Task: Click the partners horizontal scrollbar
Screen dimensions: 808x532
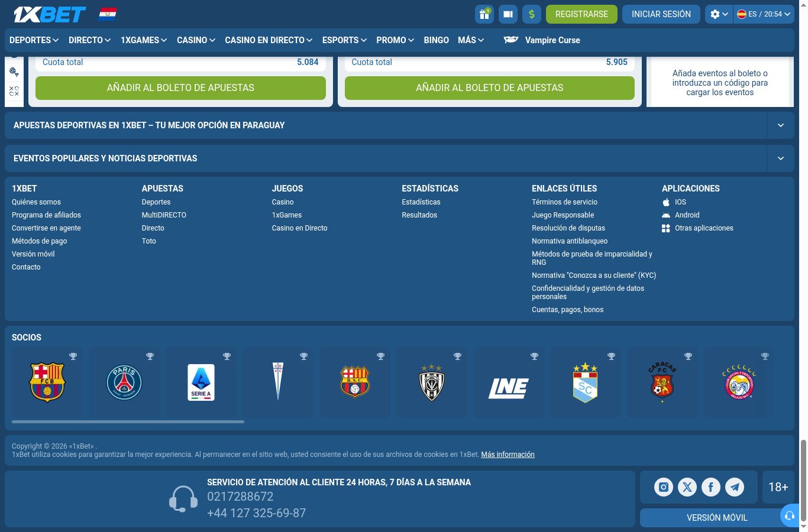Action: tap(128, 421)
